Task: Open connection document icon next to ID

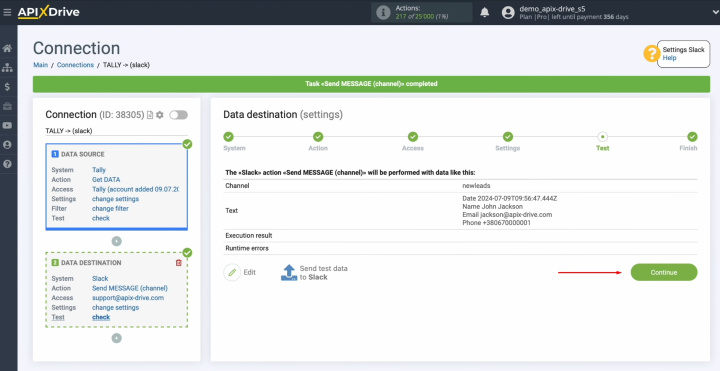Action: (x=150, y=115)
